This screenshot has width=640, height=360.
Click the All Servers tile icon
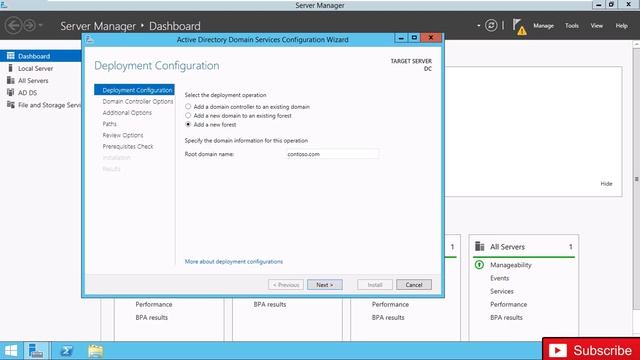(480, 247)
